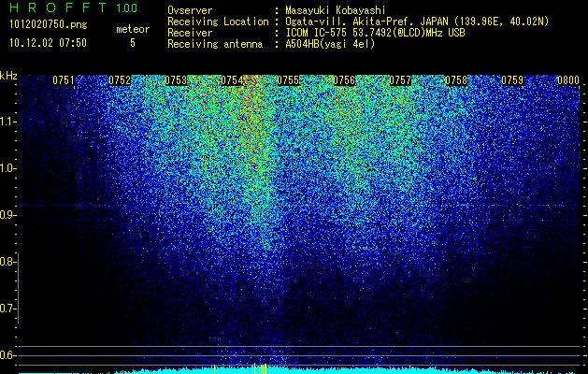Click the Ovserver field label
This screenshot has height=374, width=588.
tap(190, 10)
